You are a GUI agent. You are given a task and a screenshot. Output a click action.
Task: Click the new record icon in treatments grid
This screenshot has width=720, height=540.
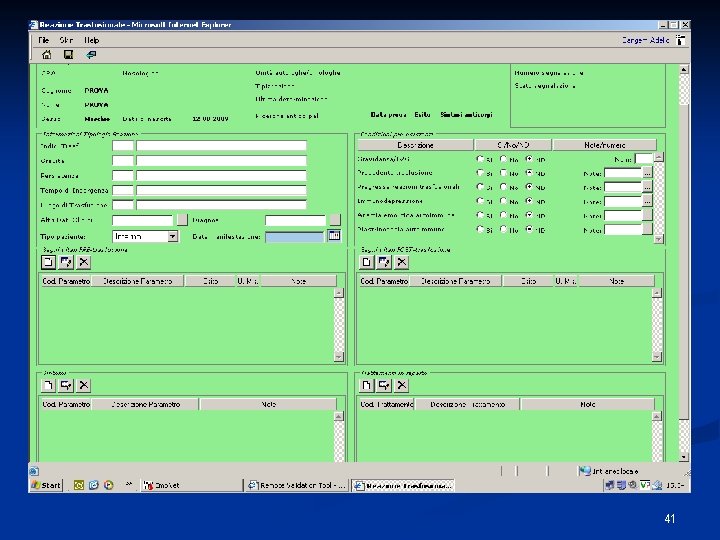click(366, 385)
